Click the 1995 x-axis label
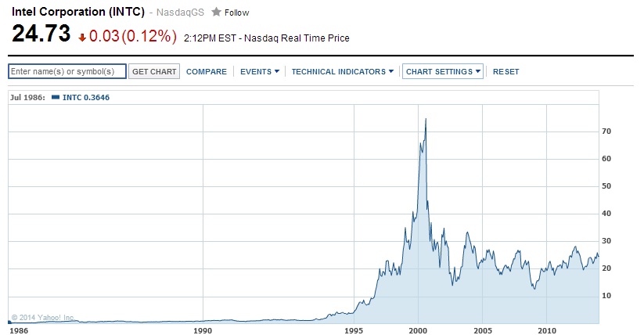644x335 pixels. (x=354, y=330)
